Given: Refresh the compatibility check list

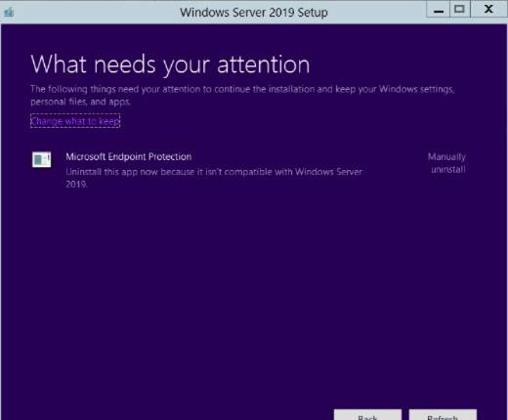Looking at the screenshot, I should pos(443,415).
